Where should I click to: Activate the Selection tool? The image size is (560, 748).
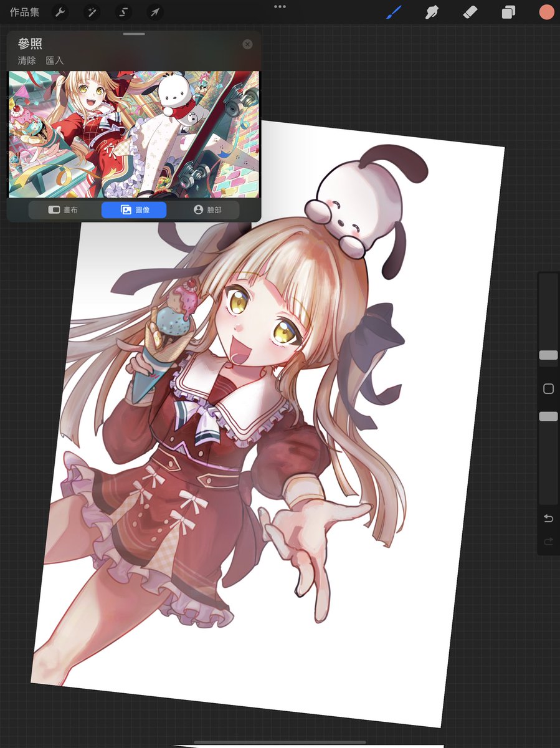[123, 12]
